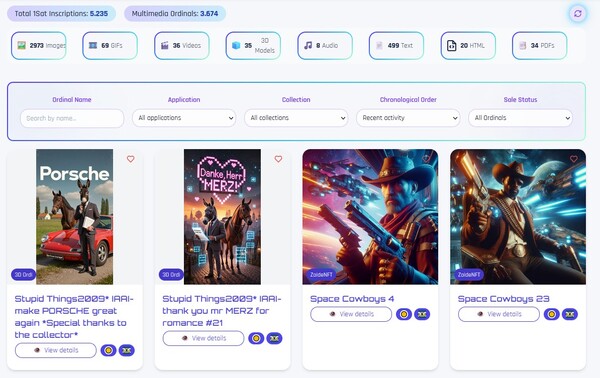Toggle favorite heart on Danke Herr MERZ card
This screenshot has height=378, width=600.
[x=278, y=159]
